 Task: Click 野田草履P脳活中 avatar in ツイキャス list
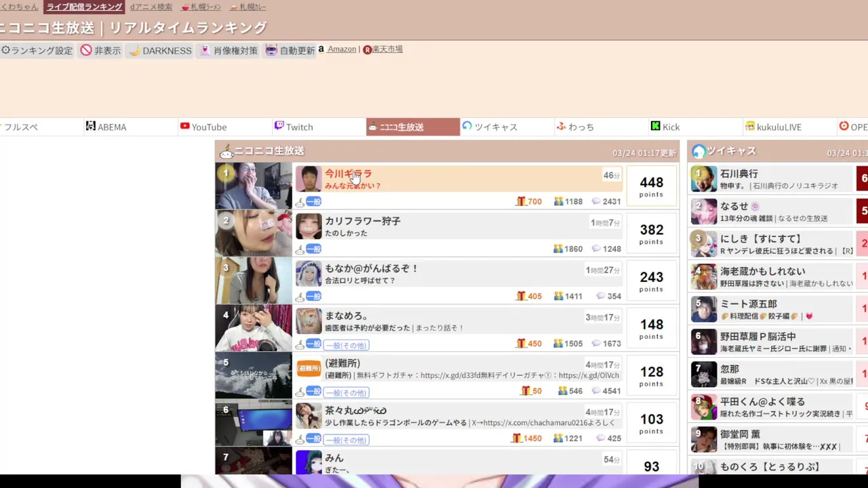coord(704,342)
